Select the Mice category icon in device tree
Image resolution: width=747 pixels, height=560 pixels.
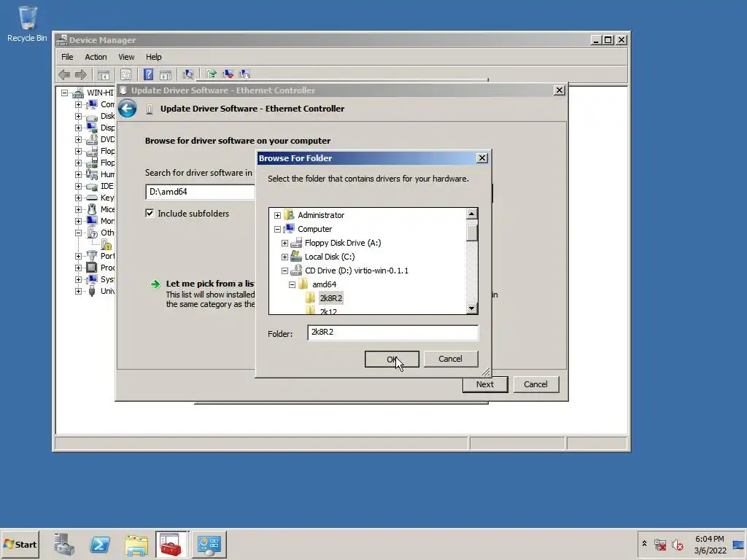click(91, 209)
